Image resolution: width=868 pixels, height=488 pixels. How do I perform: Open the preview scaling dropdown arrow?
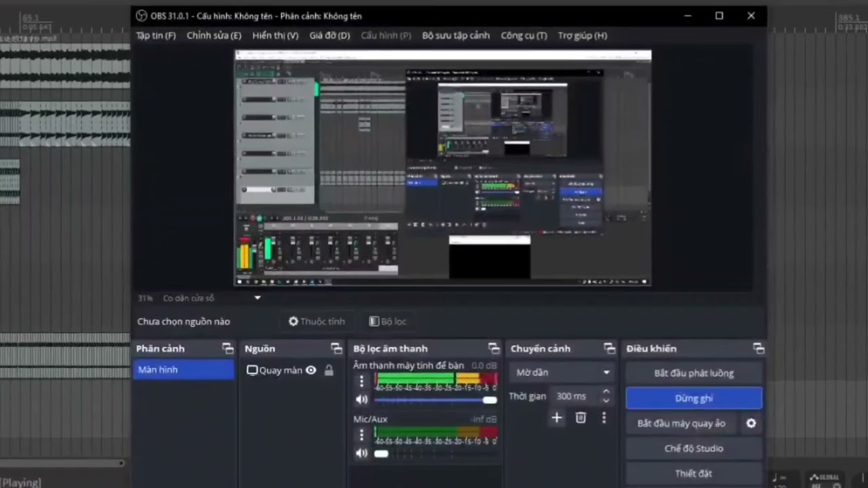(x=257, y=298)
